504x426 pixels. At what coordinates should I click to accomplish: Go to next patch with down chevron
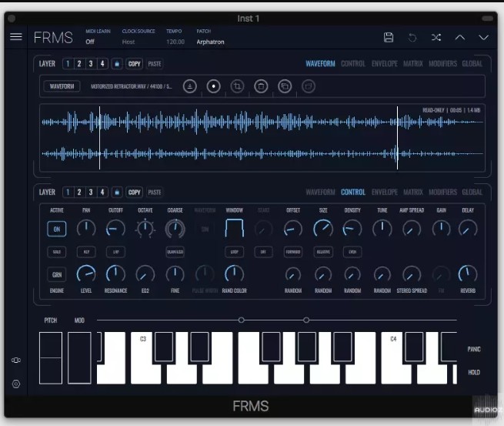[483, 37]
